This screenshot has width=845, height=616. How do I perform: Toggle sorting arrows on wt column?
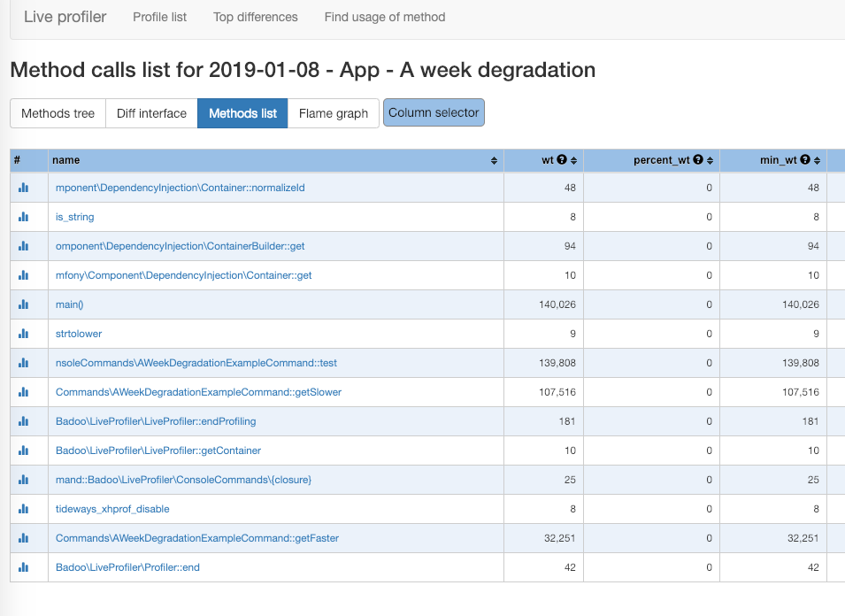click(x=573, y=161)
